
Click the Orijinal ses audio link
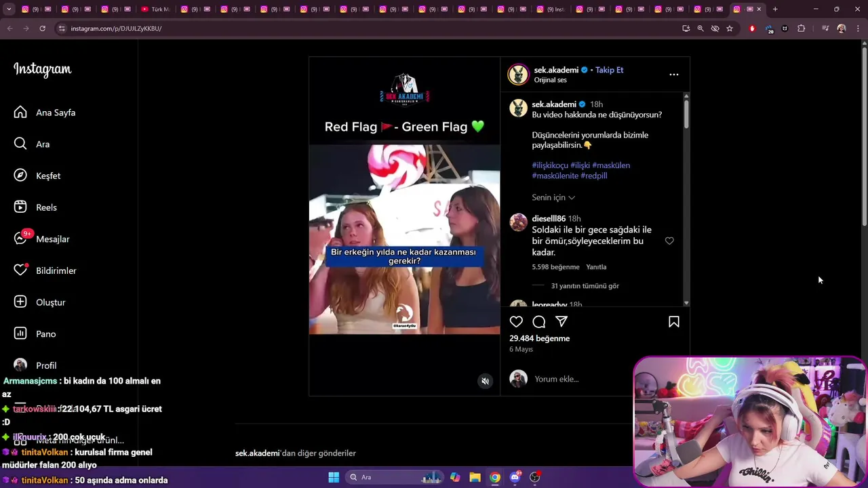coord(550,80)
